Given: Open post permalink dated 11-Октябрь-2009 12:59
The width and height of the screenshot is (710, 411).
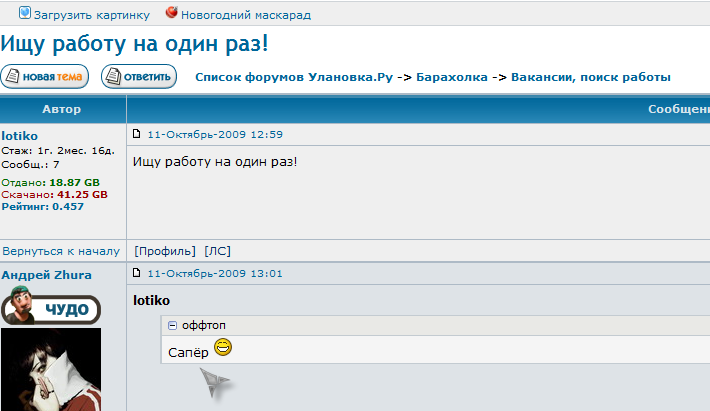Looking at the screenshot, I should [215, 134].
